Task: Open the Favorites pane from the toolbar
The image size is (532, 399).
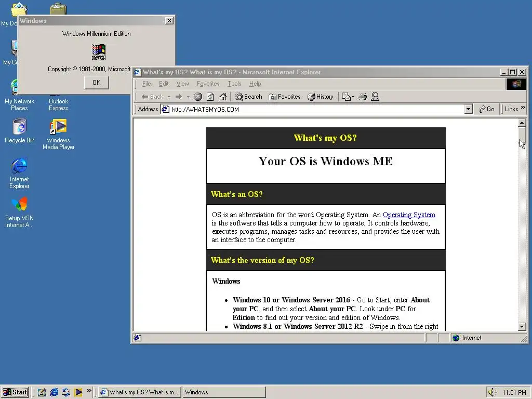Action: point(284,97)
